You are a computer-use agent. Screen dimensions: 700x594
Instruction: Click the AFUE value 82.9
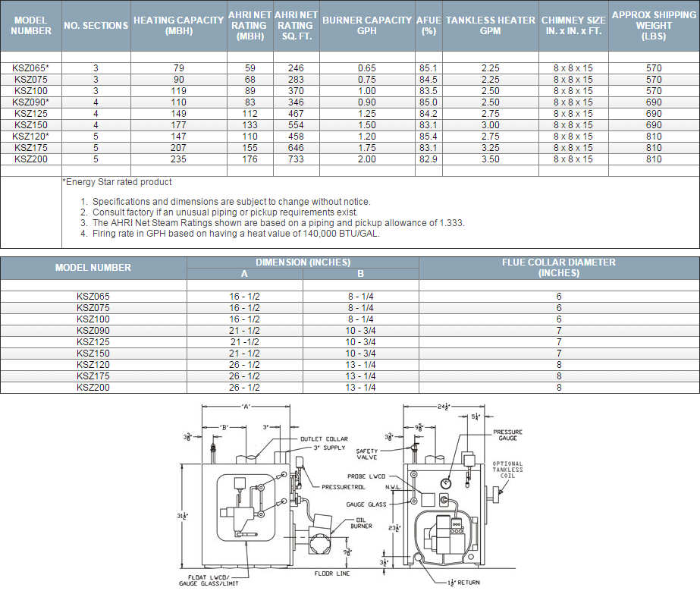(428, 159)
